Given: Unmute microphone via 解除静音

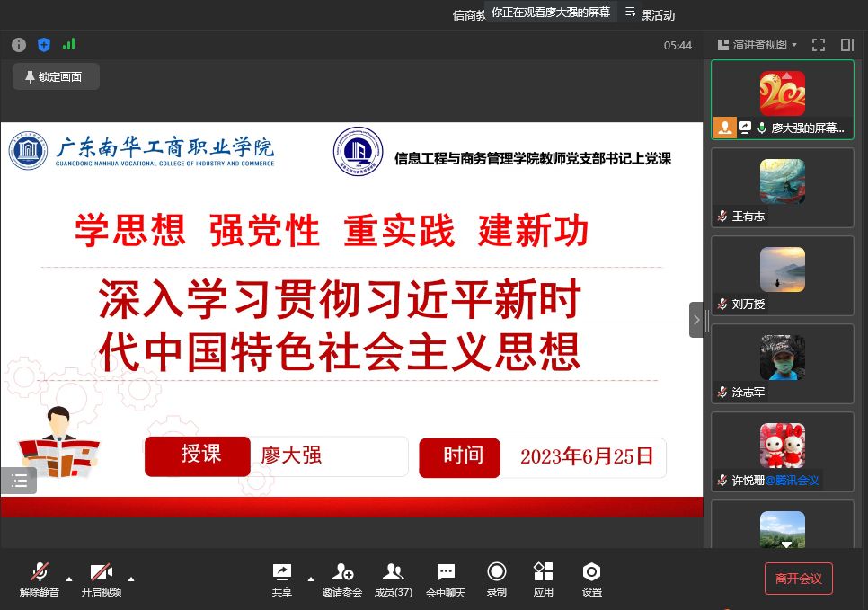Looking at the screenshot, I should (x=40, y=579).
